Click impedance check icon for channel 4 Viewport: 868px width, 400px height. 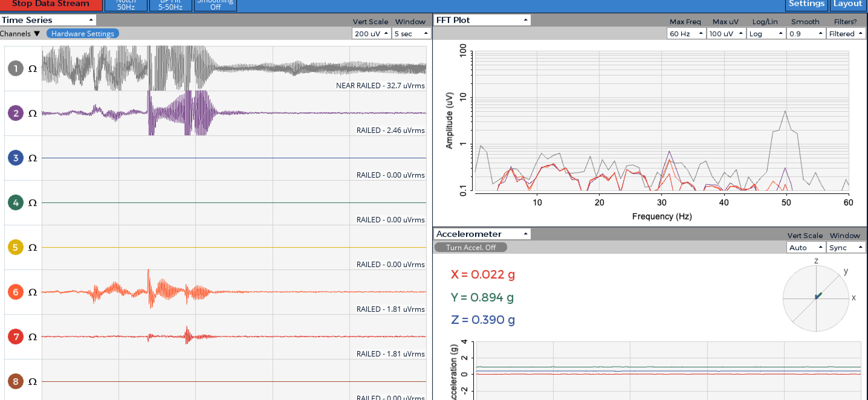click(33, 203)
